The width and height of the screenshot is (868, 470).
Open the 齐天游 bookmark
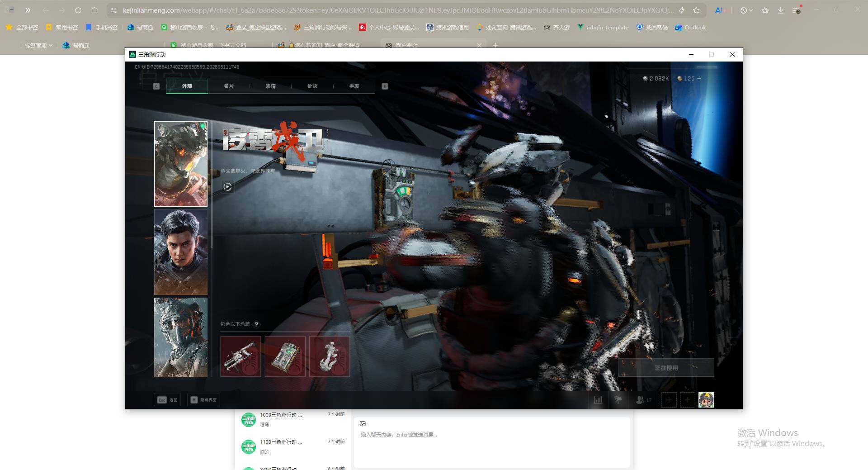coord(557,27)
